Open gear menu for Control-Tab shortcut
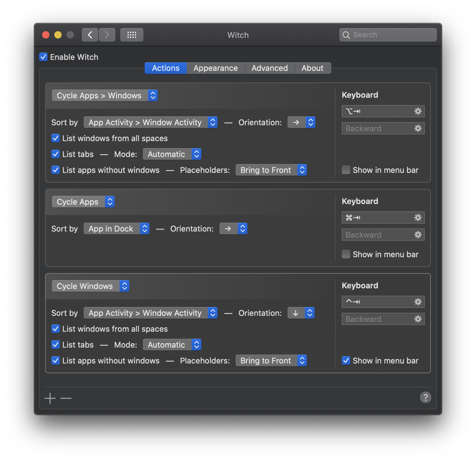Viewport: 476px width, 460px height. coord(418,302)
